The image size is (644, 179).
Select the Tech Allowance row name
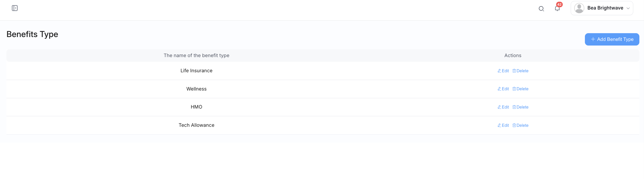coord(196,125)
